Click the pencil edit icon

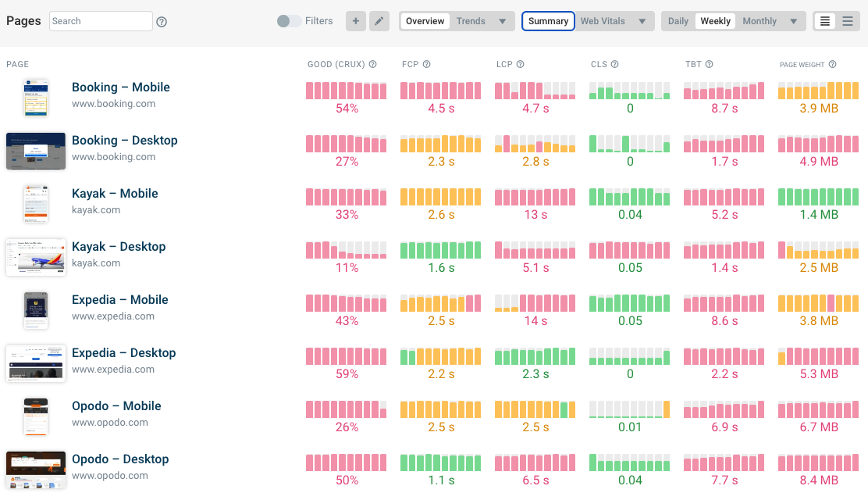click(379, 21)
